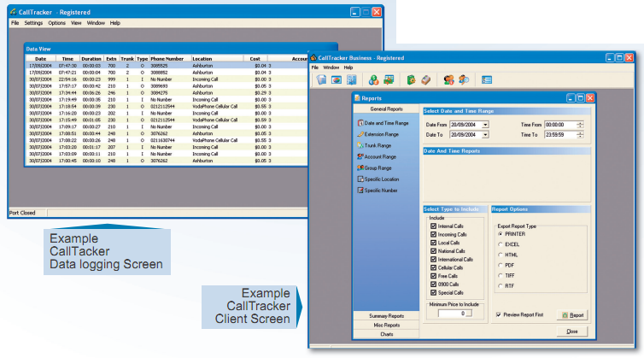Uncheck Internal Calls checkbox
Image resolution: width=644 pixels, height=358 pixels.
[433, 226]
